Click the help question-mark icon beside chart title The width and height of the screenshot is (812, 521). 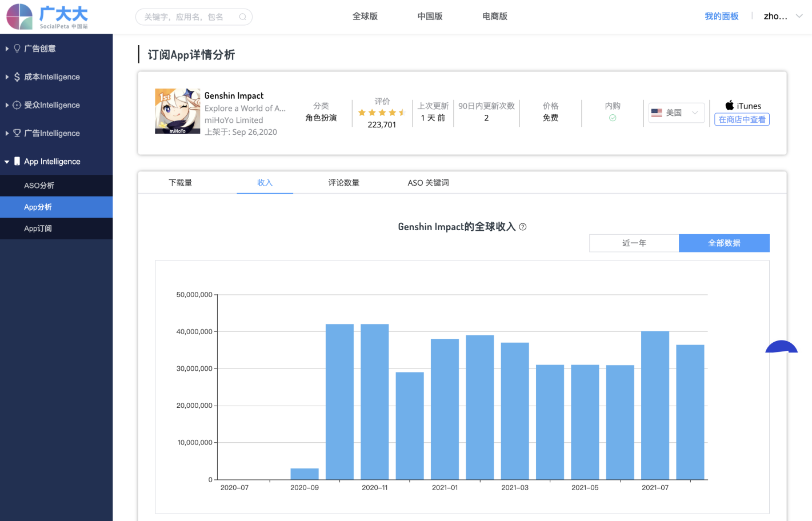click(523, 227)
